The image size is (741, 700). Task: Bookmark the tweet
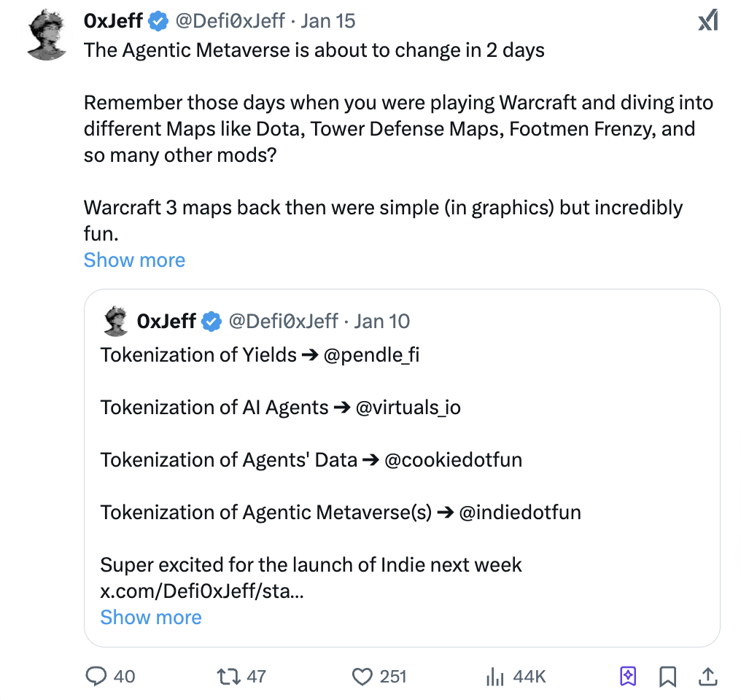click(x=667, y=677)
